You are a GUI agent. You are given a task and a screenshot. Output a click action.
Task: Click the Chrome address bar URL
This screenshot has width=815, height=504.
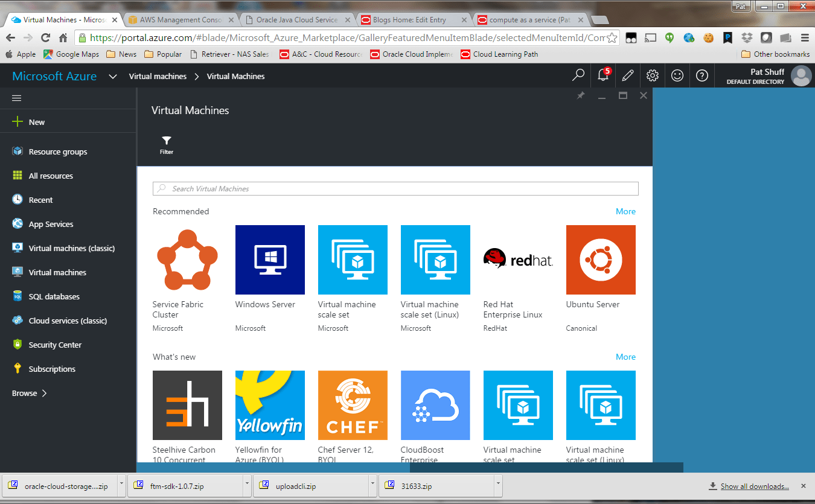pos(347,38)
